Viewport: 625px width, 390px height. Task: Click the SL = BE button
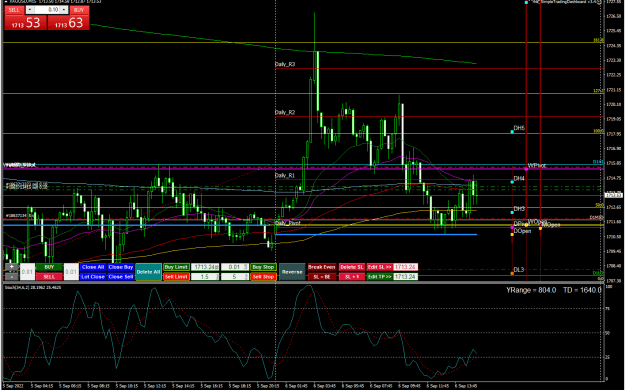pos(322,277)
